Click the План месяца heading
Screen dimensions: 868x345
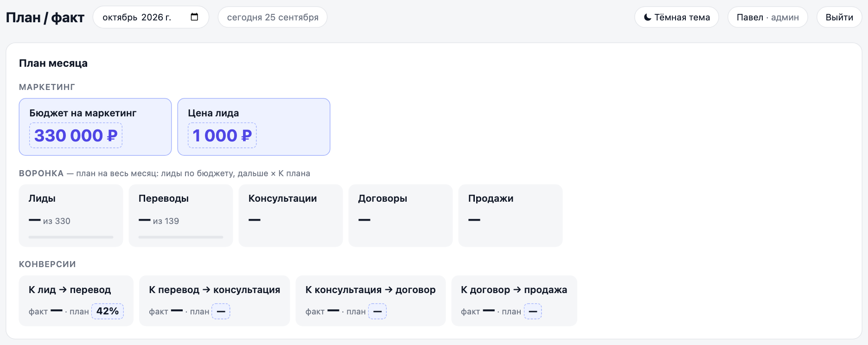(x=53, y=63)
